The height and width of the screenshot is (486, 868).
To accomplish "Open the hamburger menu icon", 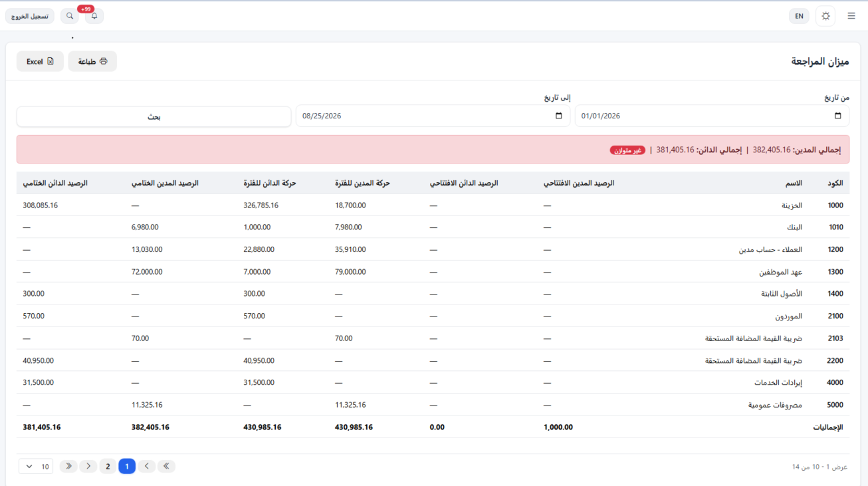I will tap(851, 16).
